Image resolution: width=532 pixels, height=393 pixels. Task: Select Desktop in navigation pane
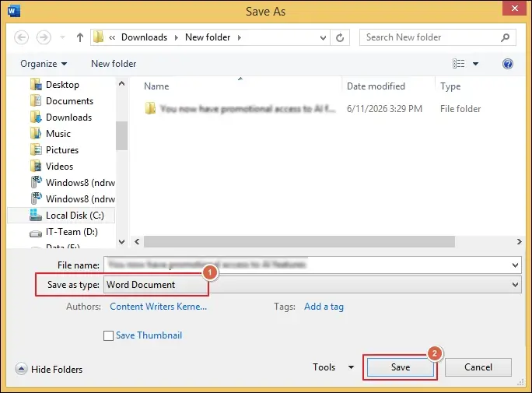[62, 85]
